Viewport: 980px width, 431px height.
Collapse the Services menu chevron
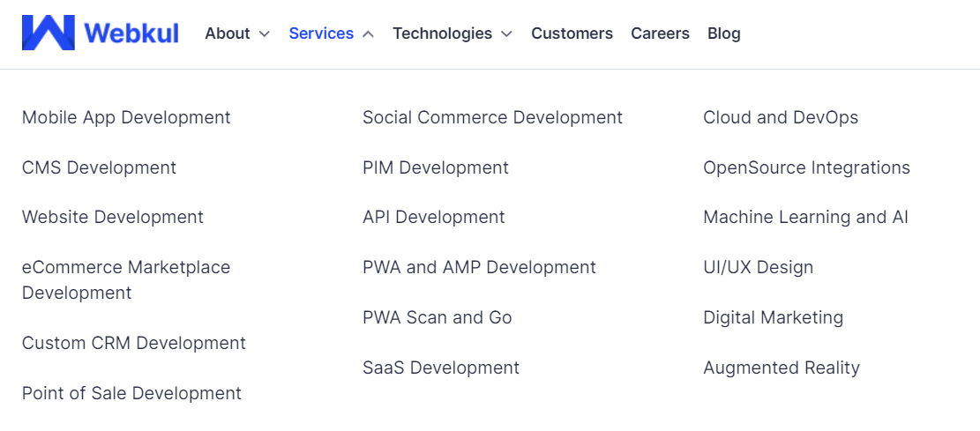[x=368, y=33]
